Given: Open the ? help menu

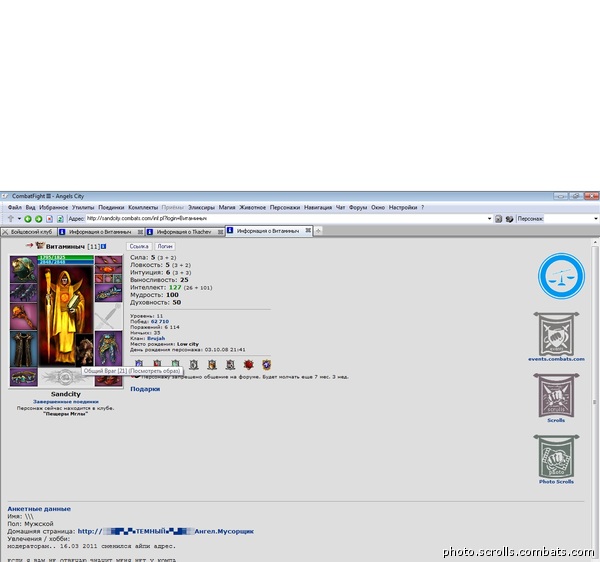Looking at the screenshot, I should click(x=422, y=207).
